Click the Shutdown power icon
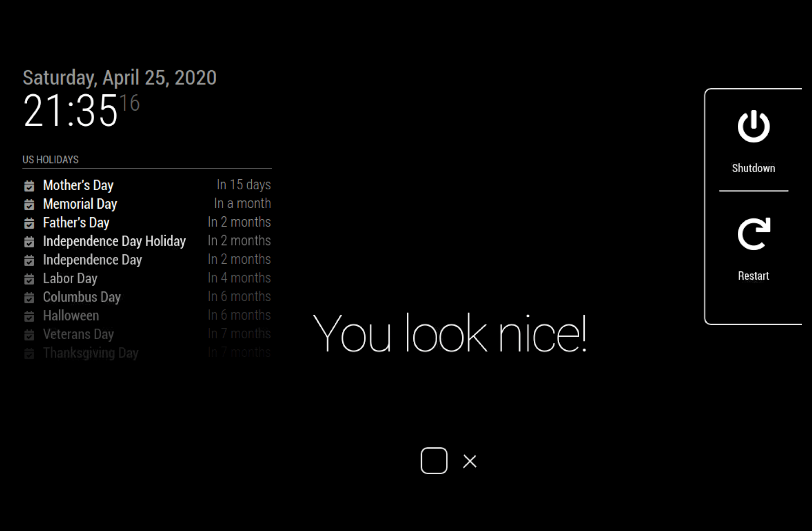This screenshot has height=531, width=812. (753, 125)
